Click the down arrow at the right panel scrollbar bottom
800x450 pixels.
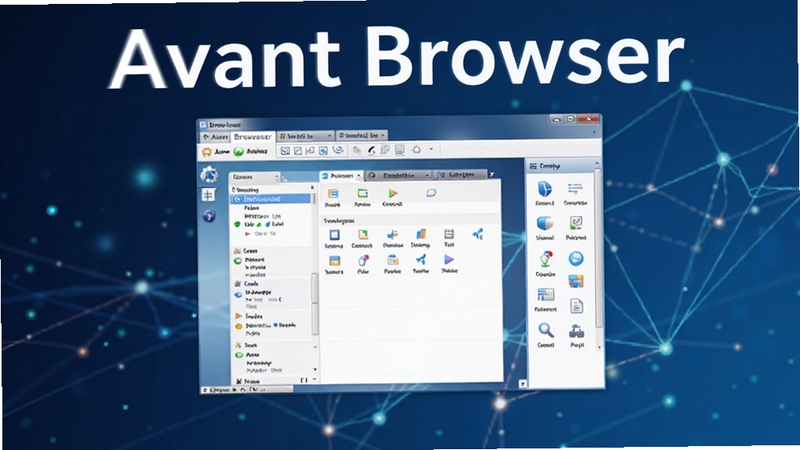(599, 347)
